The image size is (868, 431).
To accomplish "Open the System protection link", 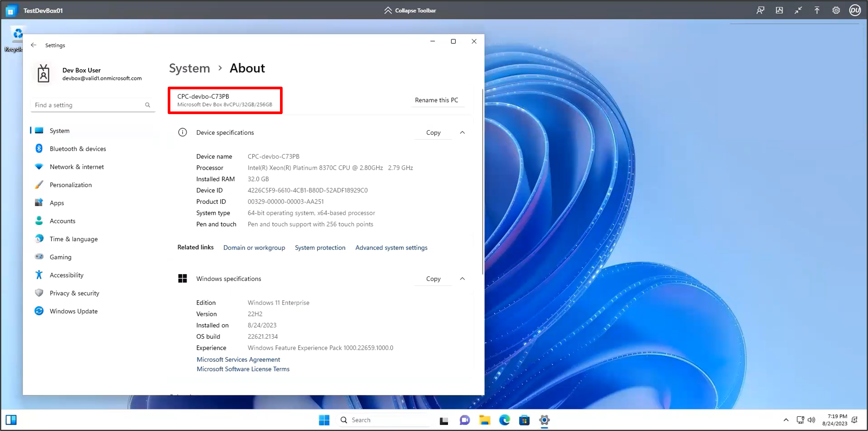I will pyautogui.click(x=320, y=247).
